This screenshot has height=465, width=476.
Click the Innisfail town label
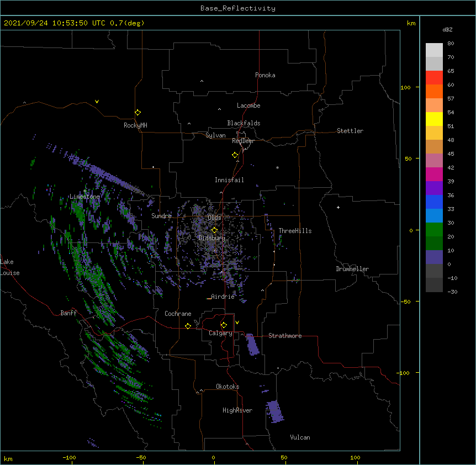229,180
